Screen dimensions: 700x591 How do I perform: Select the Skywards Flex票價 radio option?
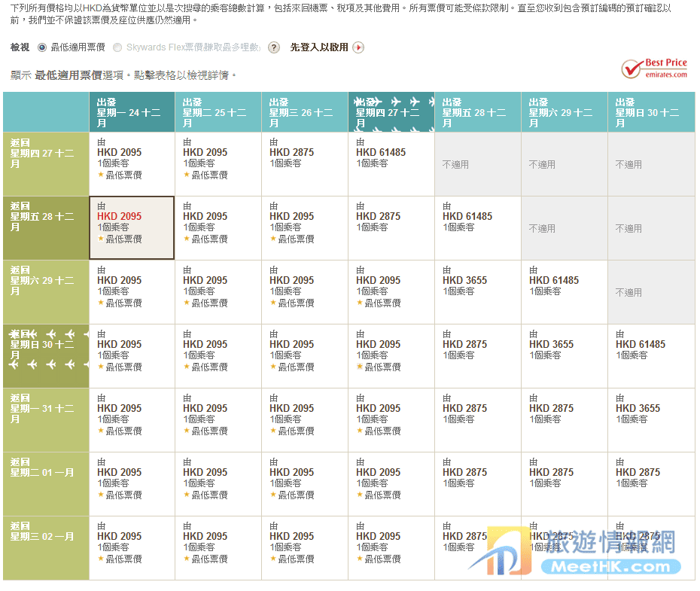point(117,47)
